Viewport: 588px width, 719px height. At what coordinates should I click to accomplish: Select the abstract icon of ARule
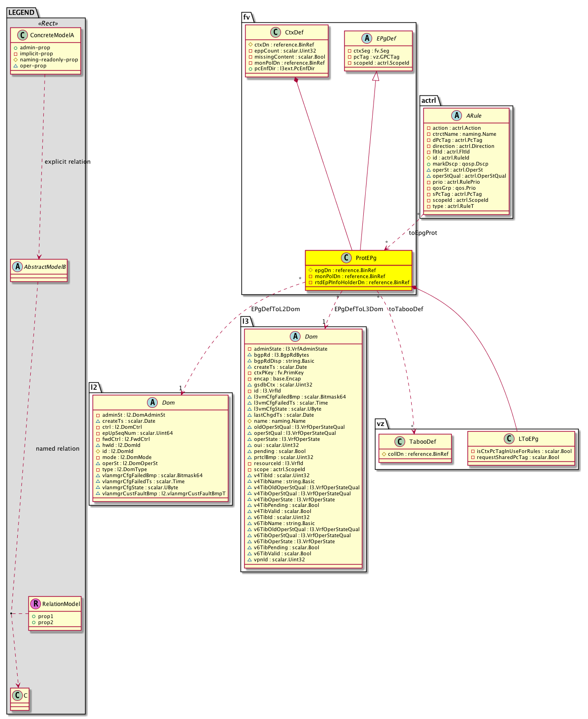(456, 115)
